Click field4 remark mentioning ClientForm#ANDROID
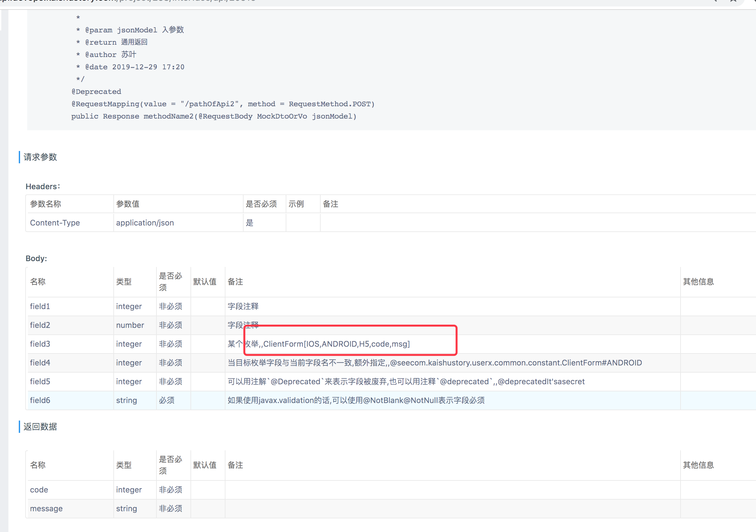The image size is (756, 532). click(x=435, y=363)
